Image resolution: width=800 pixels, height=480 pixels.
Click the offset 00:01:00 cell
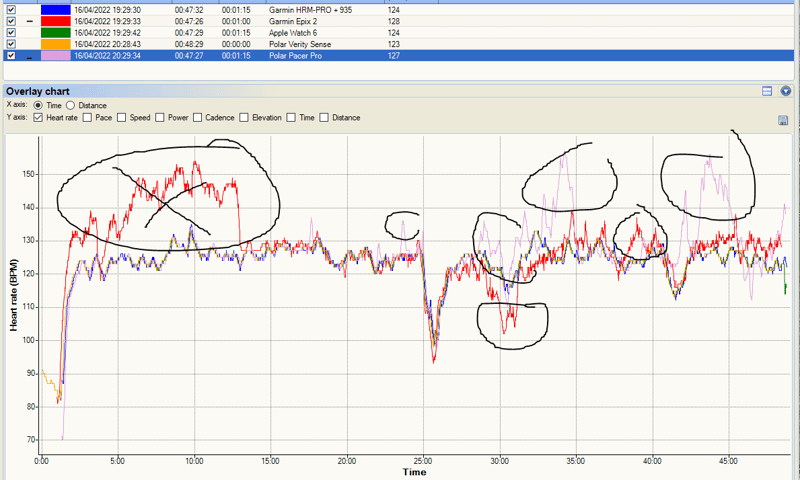tap(236, 21)
